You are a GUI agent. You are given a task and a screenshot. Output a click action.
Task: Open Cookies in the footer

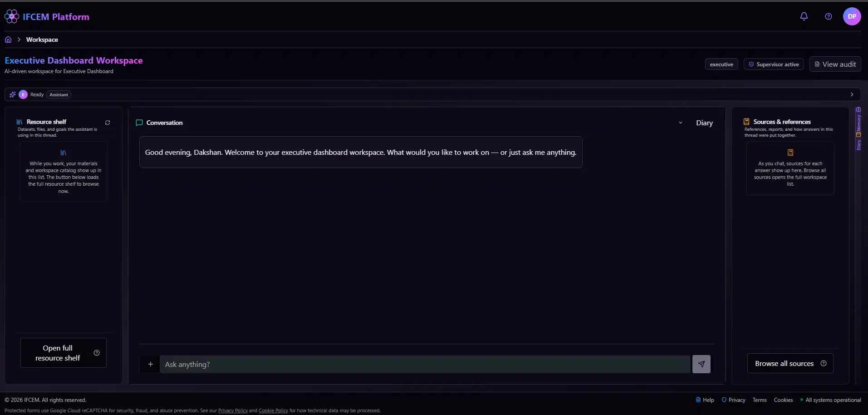click(783, 400)
